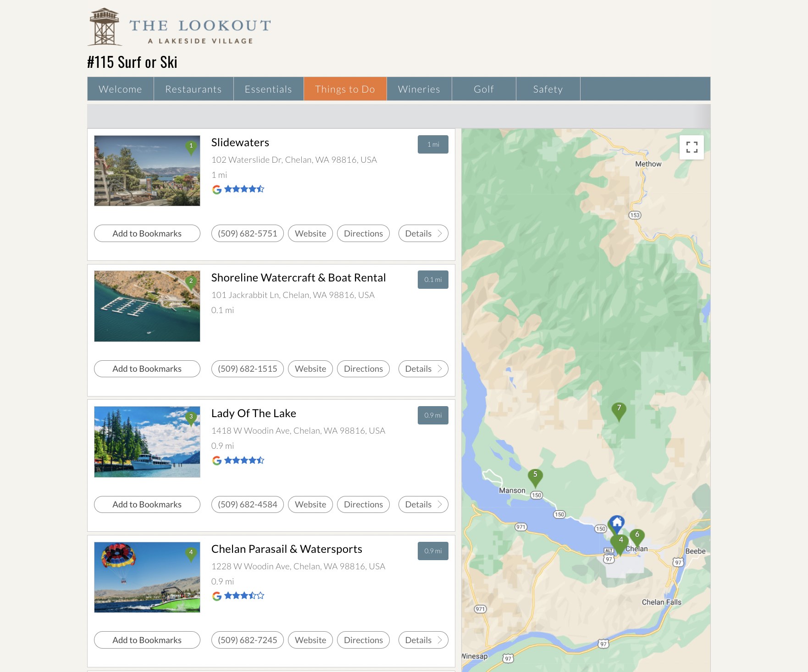808x672 pixels.
Task: Open the Welcome tab
Action: tap(120, 89)
